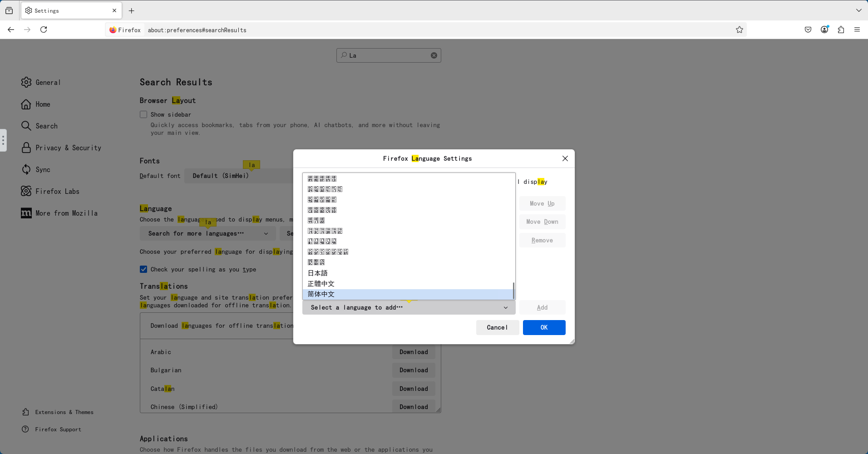Select 日本語 in the language list
This screenshot has width=868, height=454.
[x=408, y=273]
